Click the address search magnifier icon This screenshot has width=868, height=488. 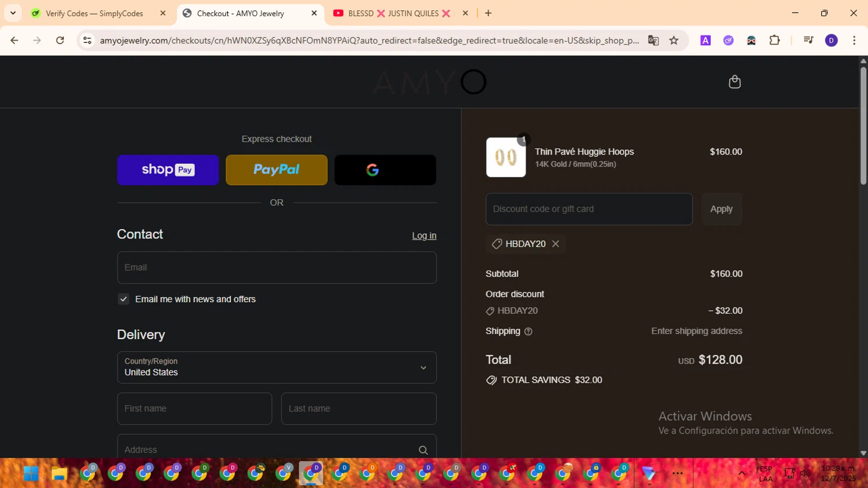pos(423,450)
